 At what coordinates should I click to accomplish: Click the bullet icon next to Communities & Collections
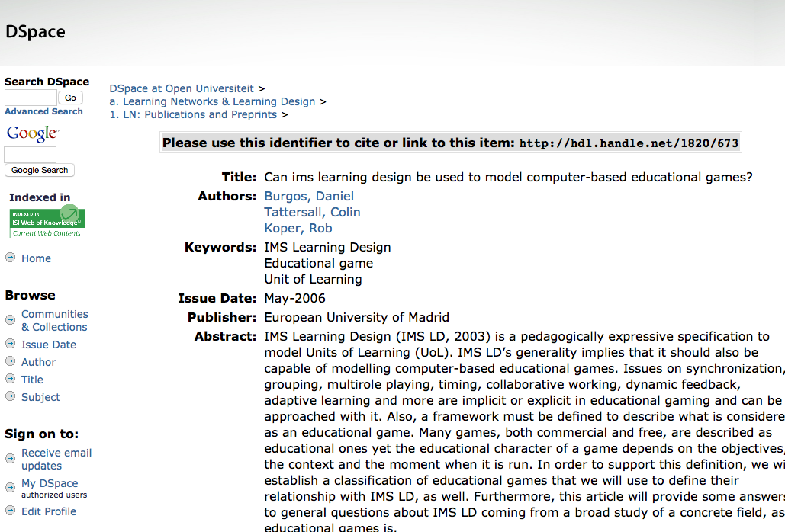tap(10, 320)
